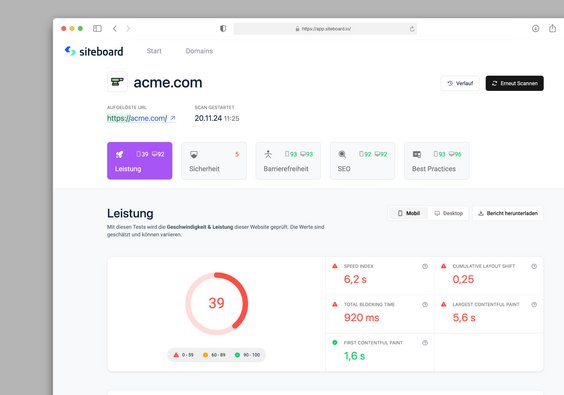Click the siteboard logo
564x395 pixels.
click(94, 51)
